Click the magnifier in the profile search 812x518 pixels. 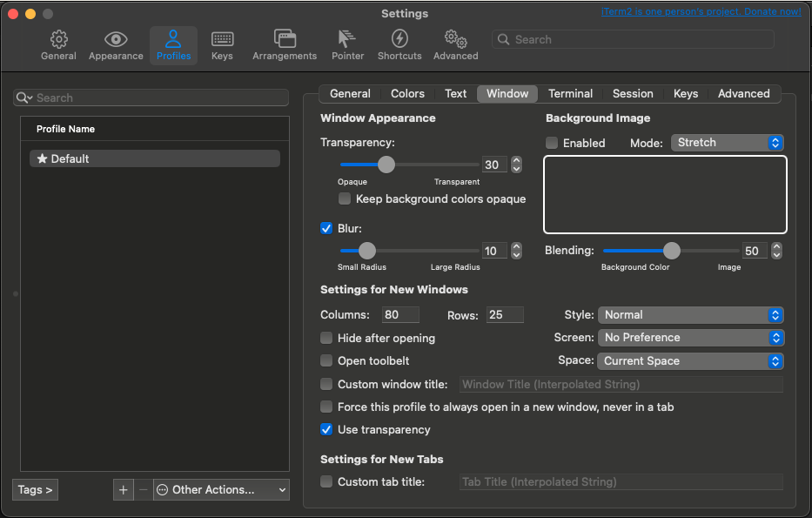click(x=23, y=98)
